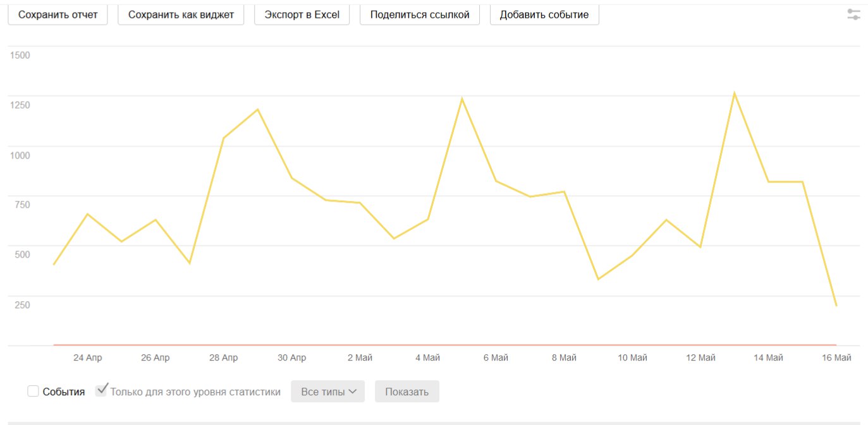
Task: Click the Показать button
Action: tap(406, 392)
